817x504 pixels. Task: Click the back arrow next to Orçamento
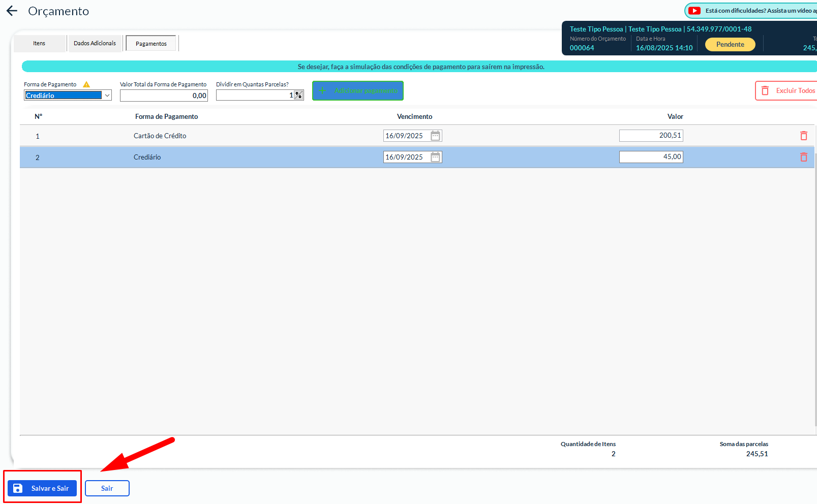(x=12, y=11)
